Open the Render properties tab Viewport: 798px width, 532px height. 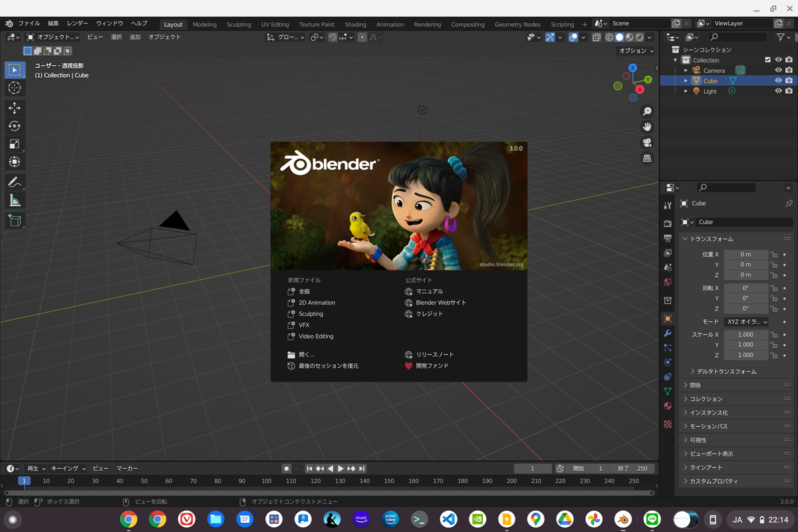(x=668, y=223)
